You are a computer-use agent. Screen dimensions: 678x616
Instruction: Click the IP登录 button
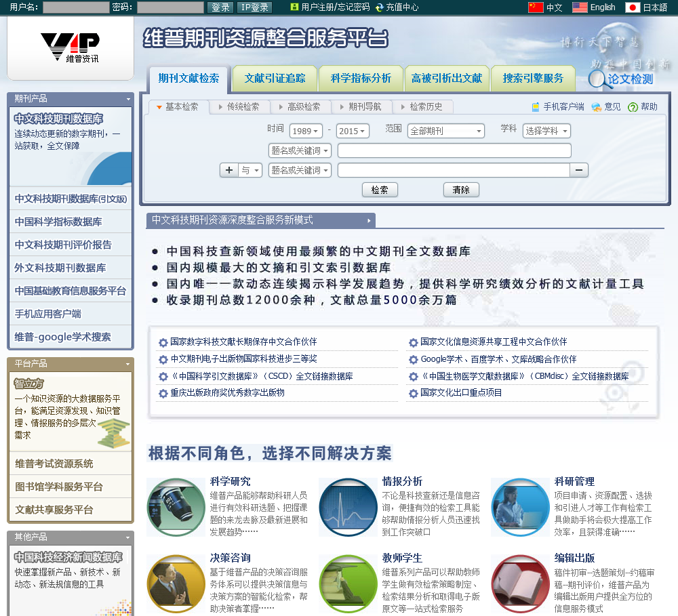[254, 7]
